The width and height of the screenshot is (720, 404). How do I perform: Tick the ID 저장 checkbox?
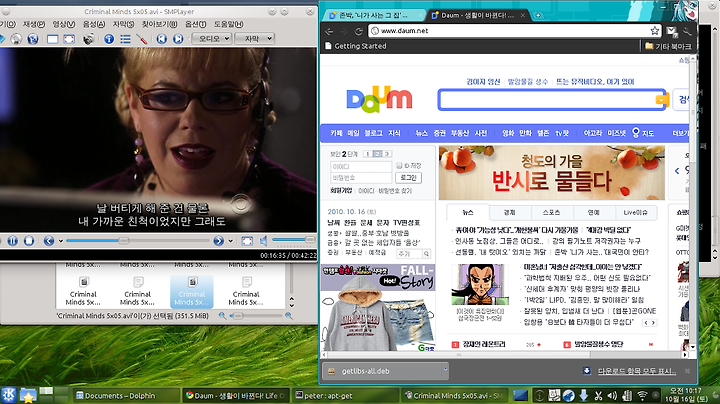tap(399, 166)
